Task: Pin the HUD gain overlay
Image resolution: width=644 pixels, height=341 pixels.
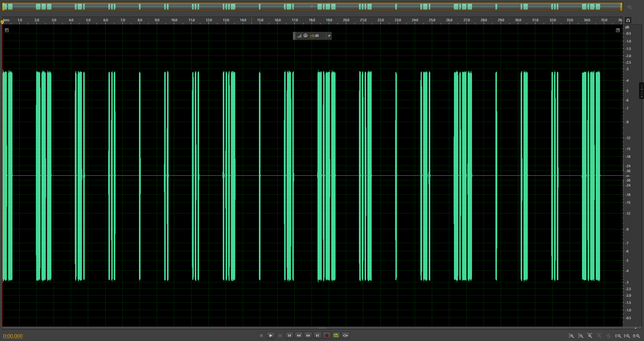Action: [329, 36]
